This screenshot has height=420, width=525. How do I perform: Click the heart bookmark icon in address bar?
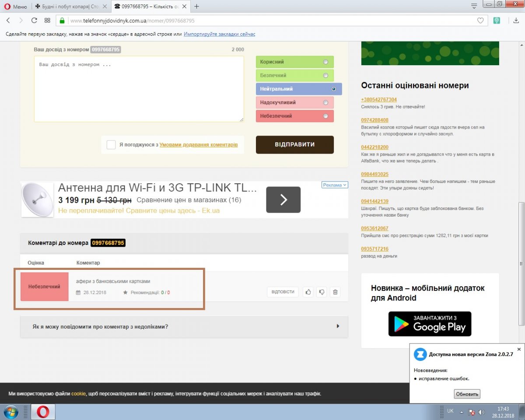click(480, 21)
